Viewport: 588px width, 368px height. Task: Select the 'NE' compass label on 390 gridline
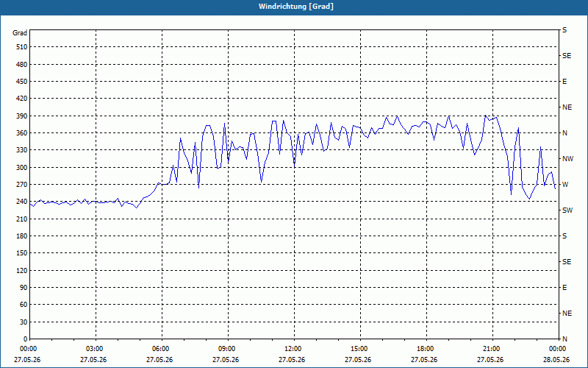(x=567, y=107)
